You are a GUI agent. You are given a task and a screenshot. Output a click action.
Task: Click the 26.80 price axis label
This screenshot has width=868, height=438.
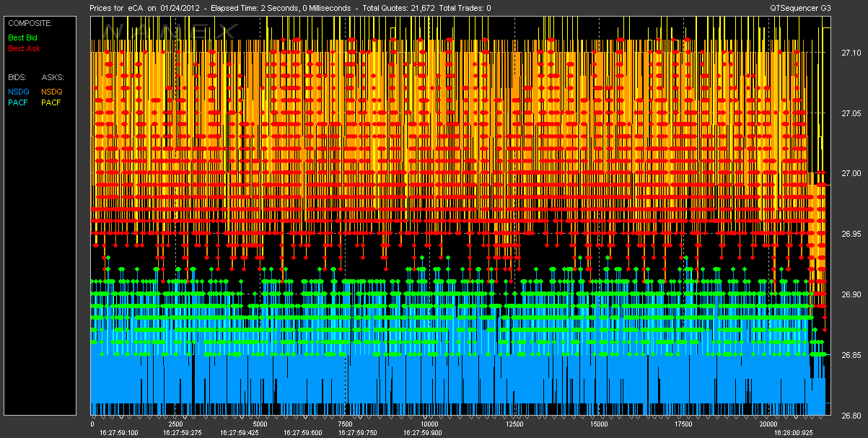click(851, 416)
